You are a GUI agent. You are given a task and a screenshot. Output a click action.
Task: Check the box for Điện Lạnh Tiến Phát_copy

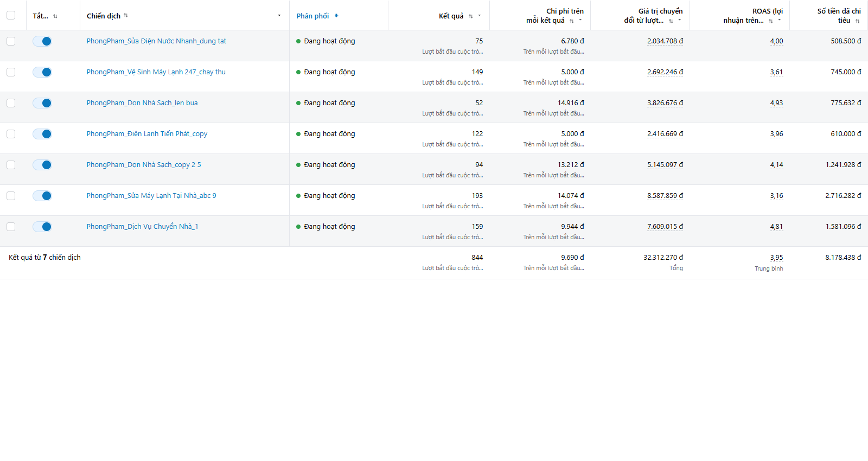[11, 134]
